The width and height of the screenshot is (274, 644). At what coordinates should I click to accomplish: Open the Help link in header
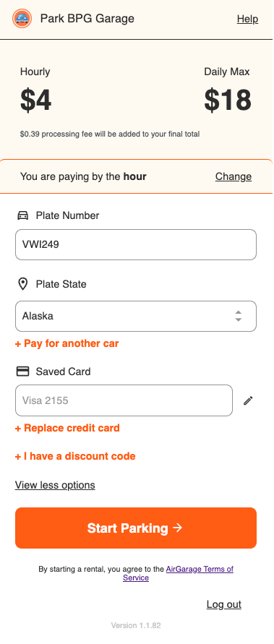coord(248,19)
